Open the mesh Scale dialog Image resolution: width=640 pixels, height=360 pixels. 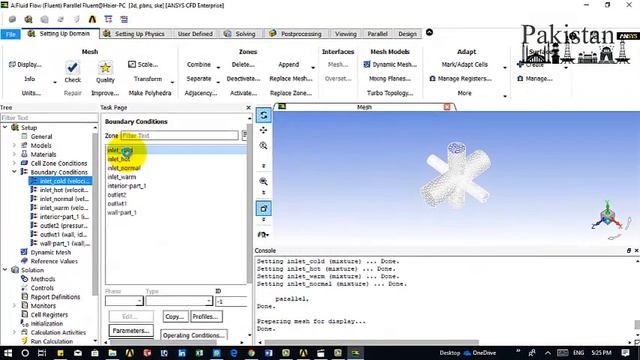pyautogui.click(x=143, y=64)
